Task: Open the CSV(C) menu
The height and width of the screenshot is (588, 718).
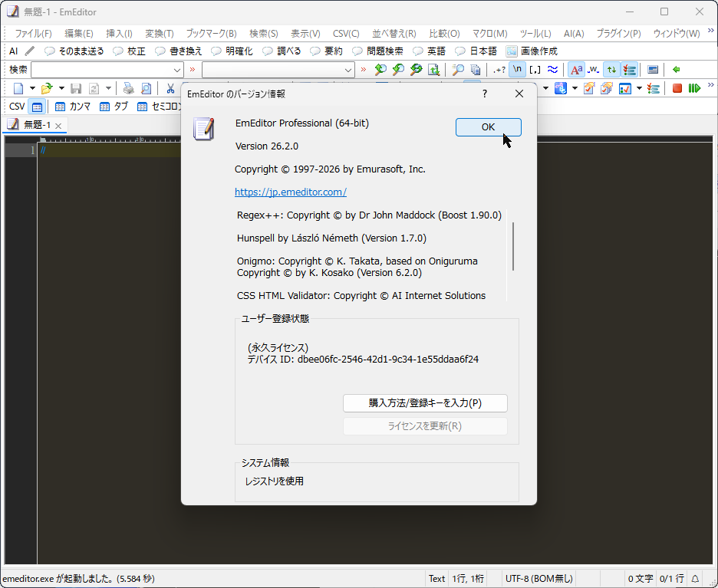Action: pyautogui.click(x=346, y=34)
